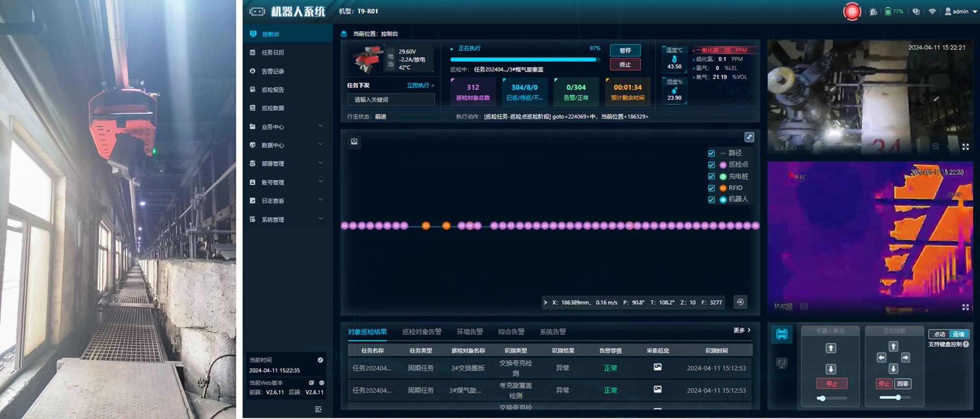The width and height of the screenshot is (980, 419).
Task: Click the alarm light icon in header
Action: click(873, 11)
